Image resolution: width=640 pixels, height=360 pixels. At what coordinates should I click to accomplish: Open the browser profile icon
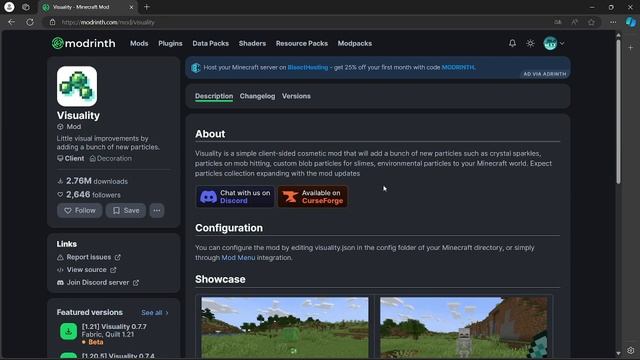coord(9,7)
